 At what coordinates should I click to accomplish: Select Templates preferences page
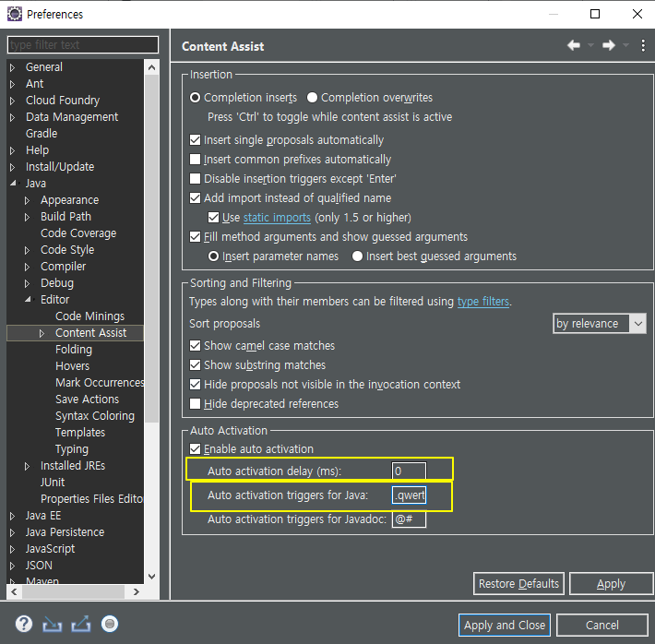pos(80,433)
